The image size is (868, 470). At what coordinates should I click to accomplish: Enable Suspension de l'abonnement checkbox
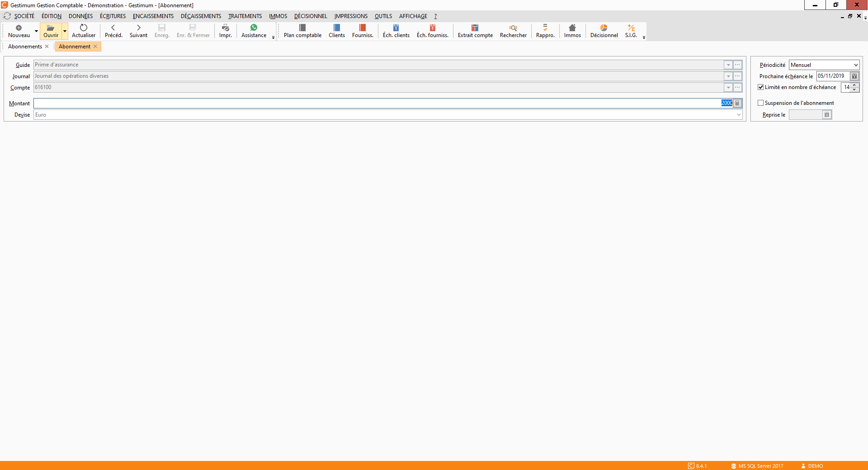point(761,103)
